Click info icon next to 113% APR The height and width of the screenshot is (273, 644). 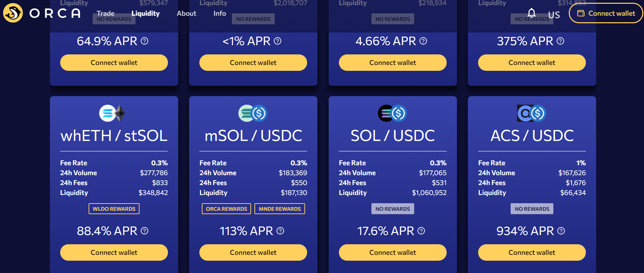click(x=280, y=231)
